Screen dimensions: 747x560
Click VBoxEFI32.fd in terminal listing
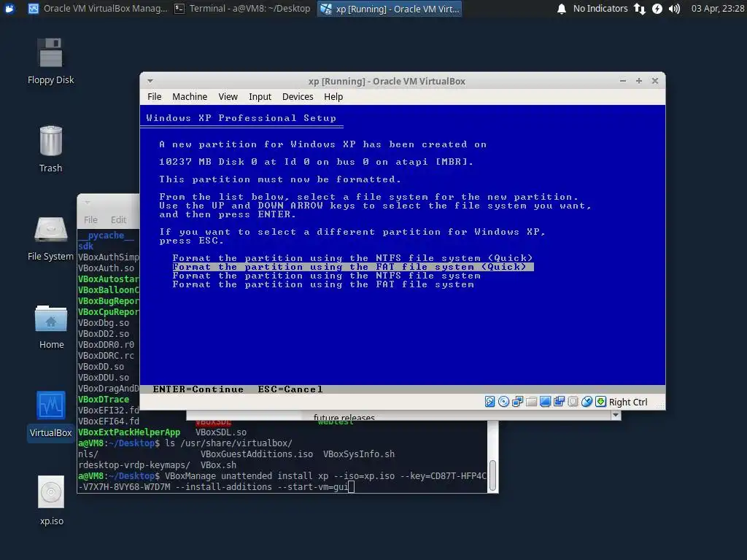[x=109, y=411]
